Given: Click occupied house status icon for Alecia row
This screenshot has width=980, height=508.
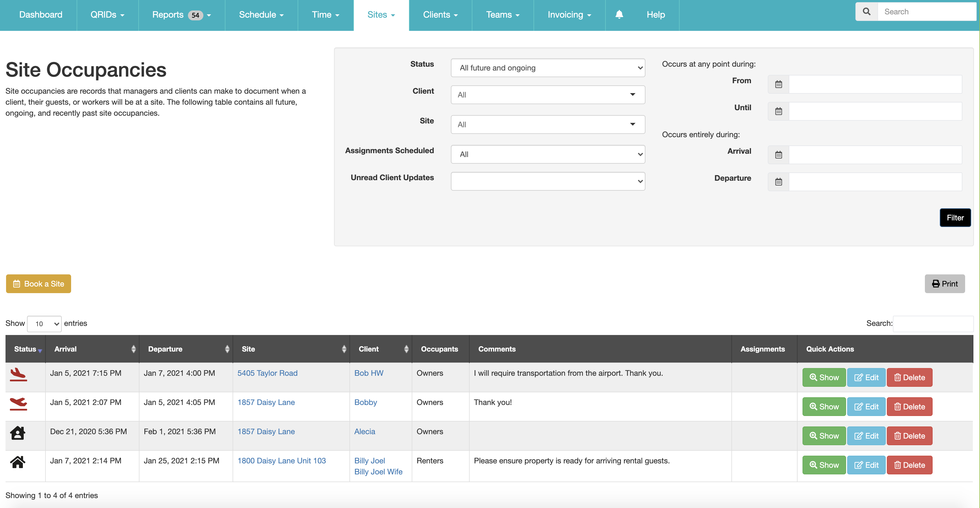Looking at the screenshot, I should (x=18, y=433).
